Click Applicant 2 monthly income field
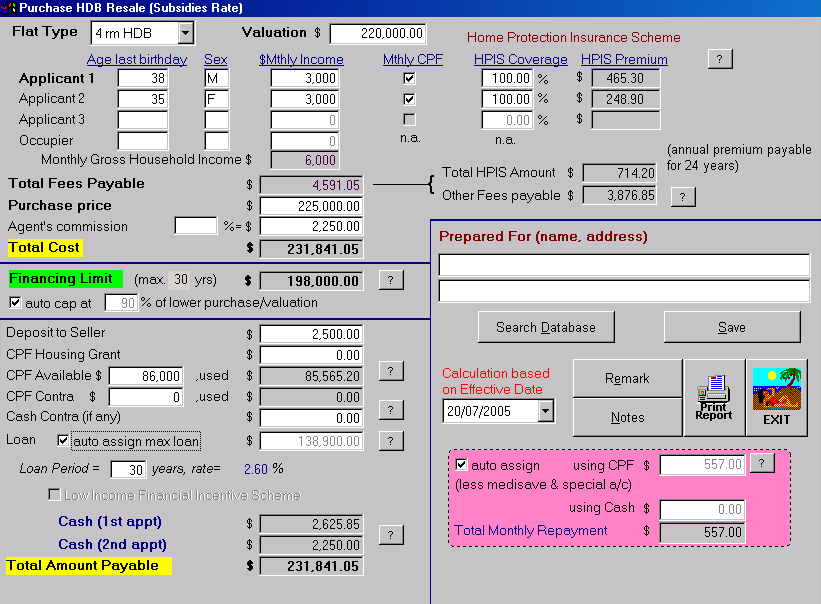821x604 pixels. [x=305, y=99]
